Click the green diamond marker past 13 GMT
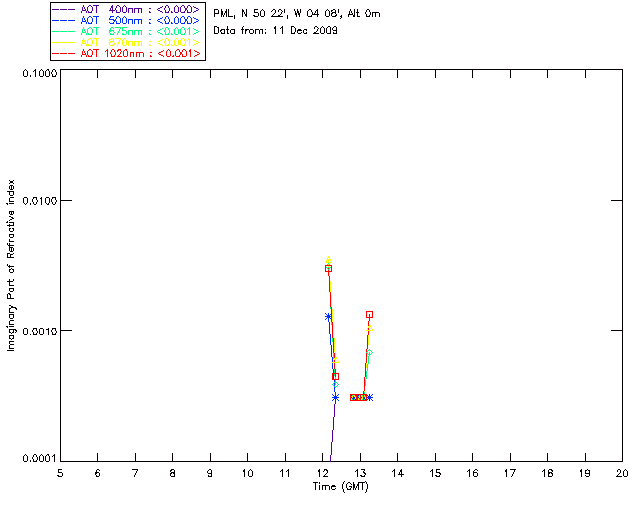 (x=369, y=352)
